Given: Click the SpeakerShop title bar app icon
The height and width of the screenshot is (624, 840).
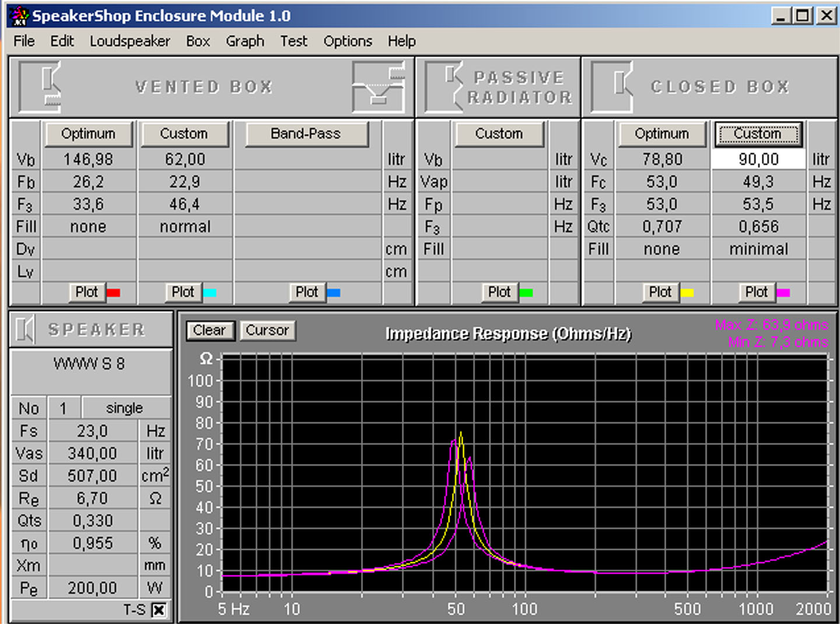Looking at the screenshot, I should (x=20, y=16).
